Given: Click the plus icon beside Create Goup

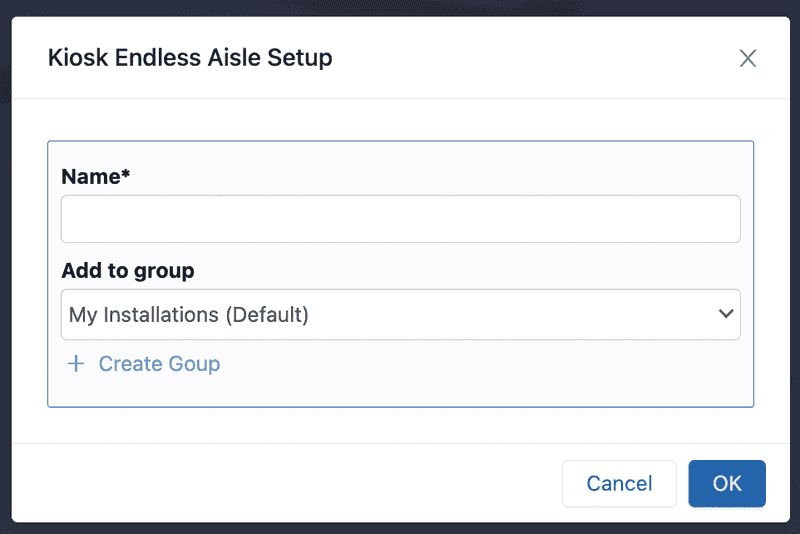Looking at the screenshot, I should [x=76, y=364].
